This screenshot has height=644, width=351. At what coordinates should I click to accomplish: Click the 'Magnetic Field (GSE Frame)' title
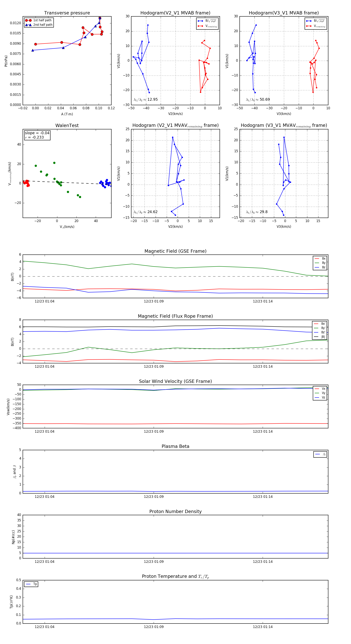175,251
